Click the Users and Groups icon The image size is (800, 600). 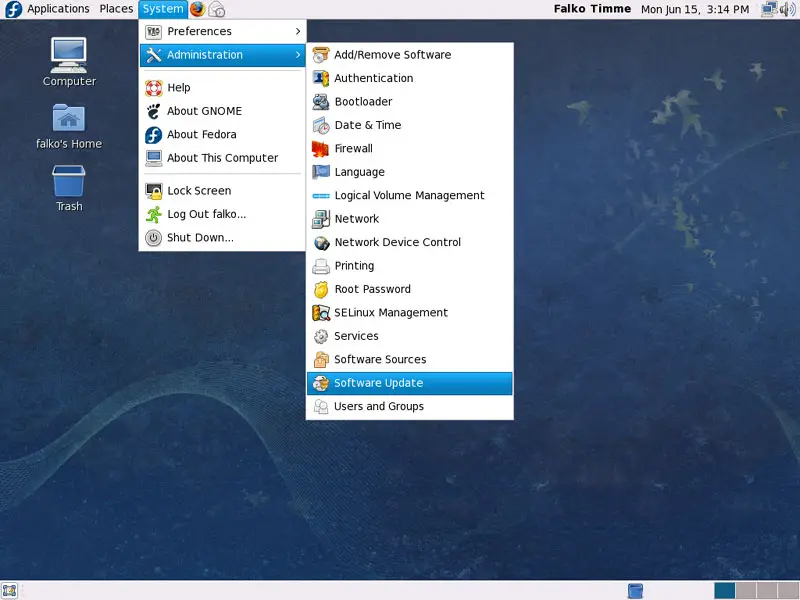[321, 407]
